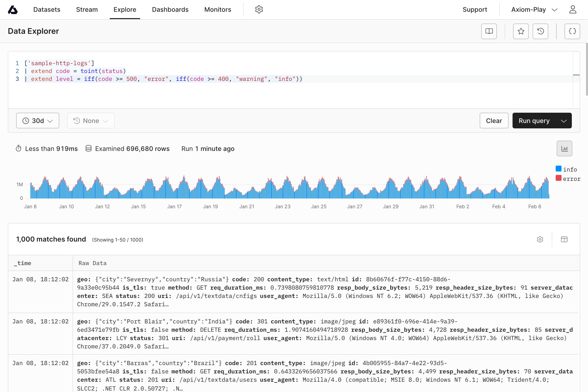Click the Axiom logo icon
The height and width of the screenshot is (392, 588).
pyautogui.click(x=12, y=10)
